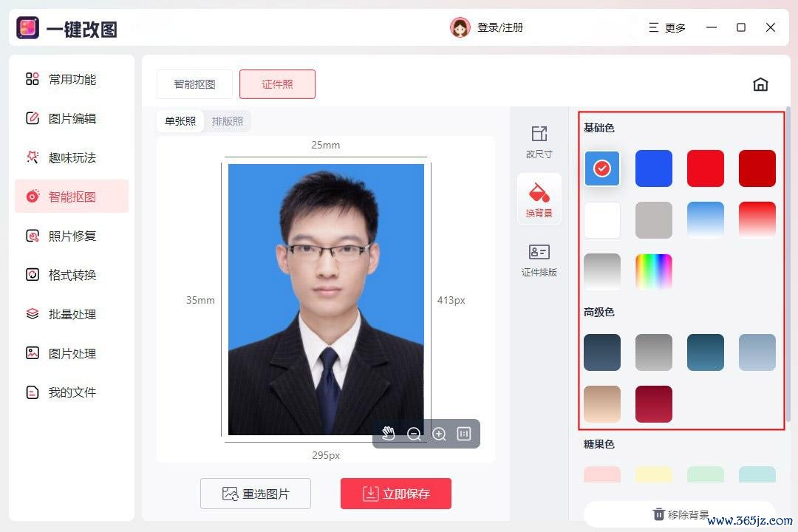The width and height of the screenshot is (798, 532).
Task: Click the 一键改图 app logo
Action: [x=27, y=27]
